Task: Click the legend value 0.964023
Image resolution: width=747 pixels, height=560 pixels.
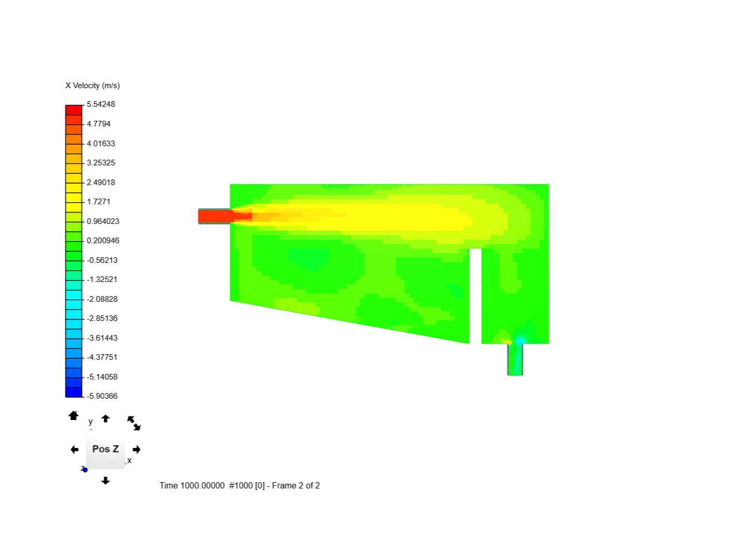Action: click(x=103, y=221)
